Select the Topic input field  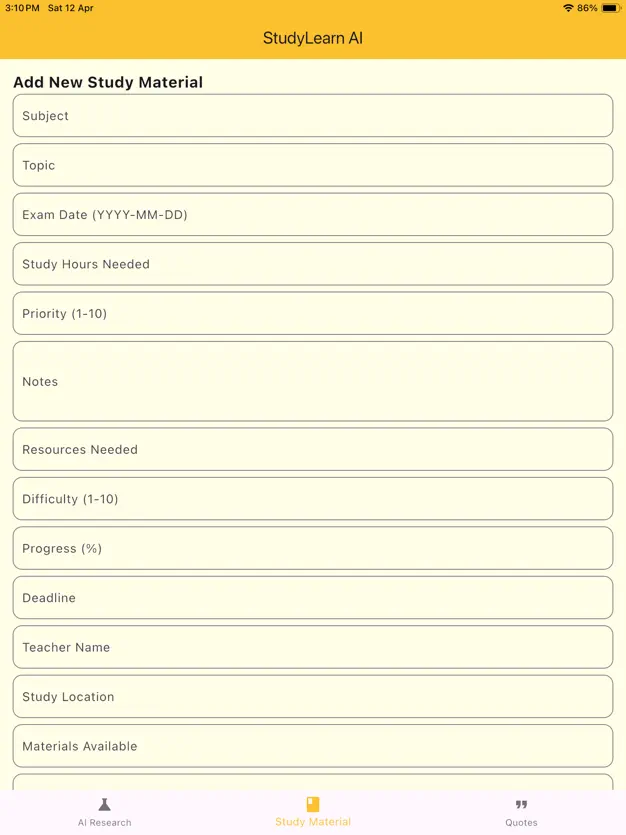313,165
